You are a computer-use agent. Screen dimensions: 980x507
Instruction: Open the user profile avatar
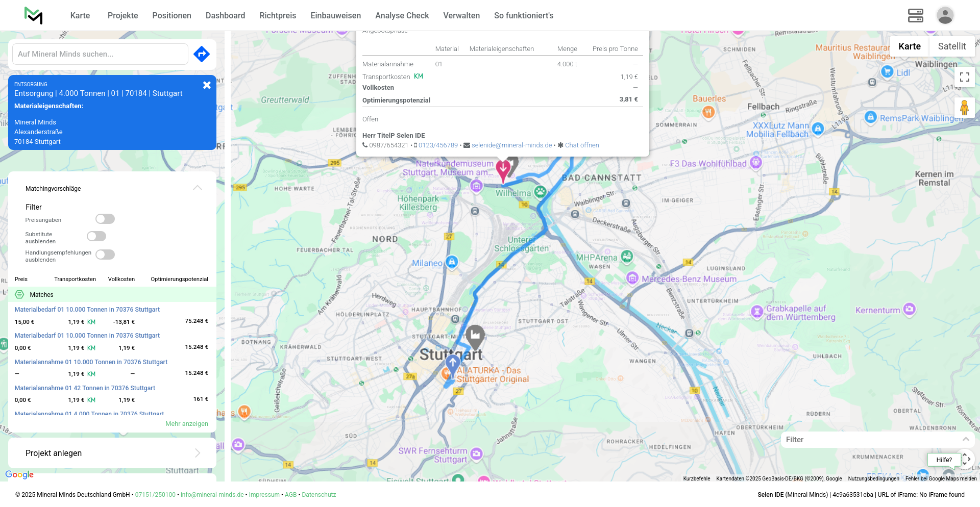tap(945, 15)
